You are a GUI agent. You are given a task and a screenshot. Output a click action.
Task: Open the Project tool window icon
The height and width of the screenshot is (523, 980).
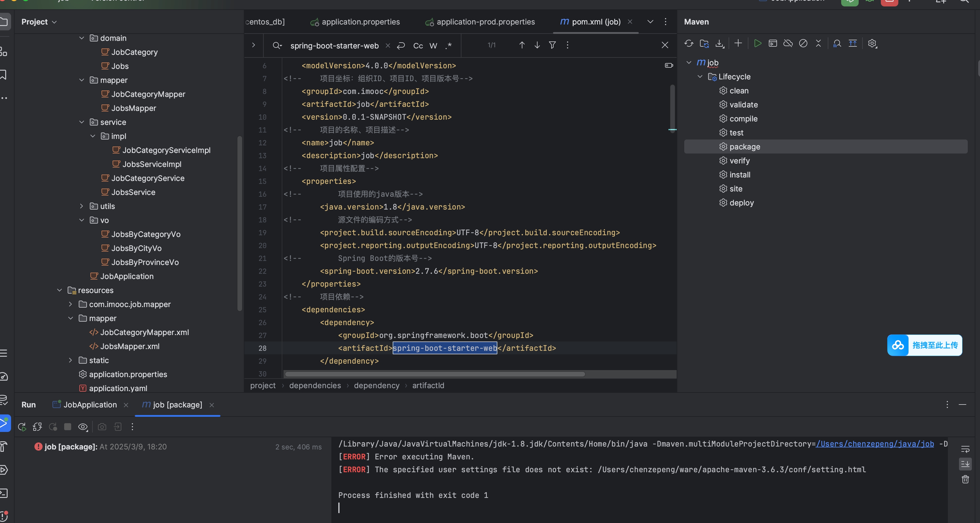coord(3,22)
